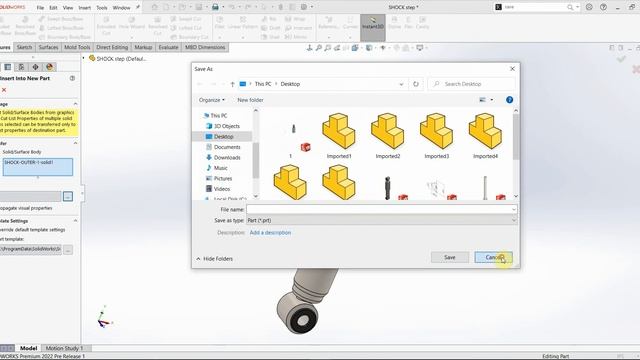Screen dimensions: 640x360
Task: Click the SolidWorks help question mark icon
Action: 603,7
